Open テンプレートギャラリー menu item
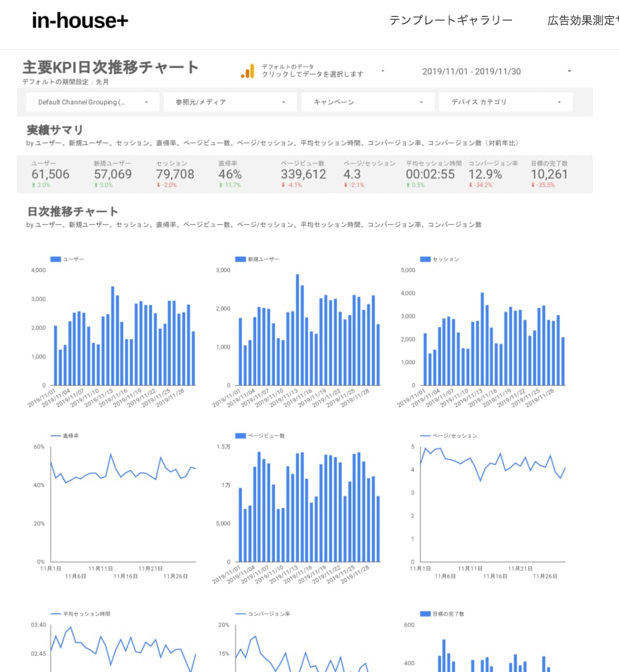 451,20
